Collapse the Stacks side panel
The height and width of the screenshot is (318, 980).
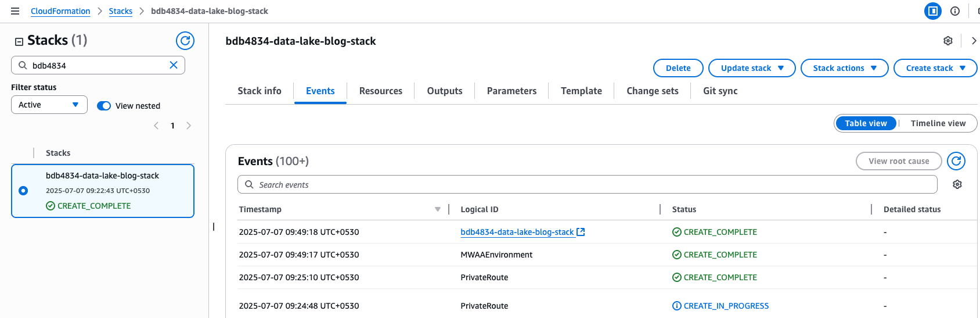(19, 41)
